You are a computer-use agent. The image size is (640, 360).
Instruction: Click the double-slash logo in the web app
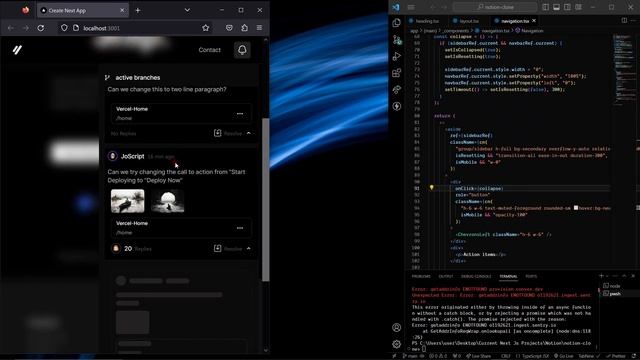17,50
